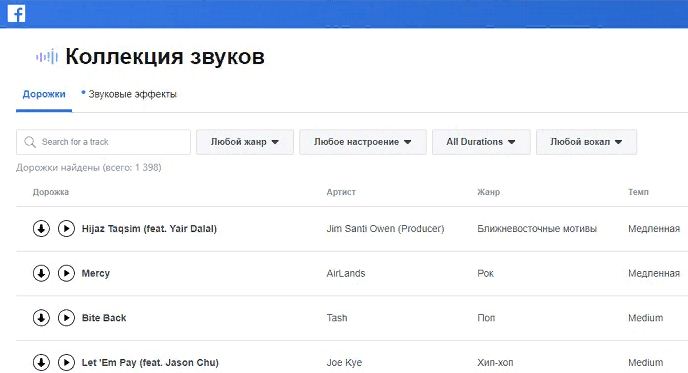Open the All Durations dropdown
This screenshot has height=373, width=688.
pos(481,142)
